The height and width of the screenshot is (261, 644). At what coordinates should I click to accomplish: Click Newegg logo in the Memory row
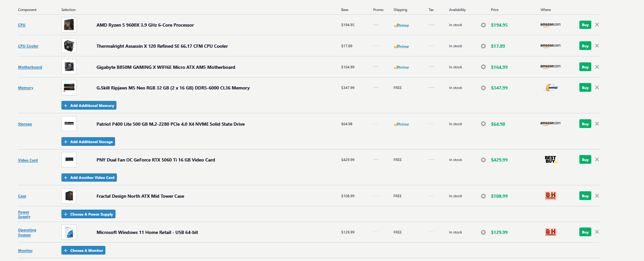coord(550,87)
